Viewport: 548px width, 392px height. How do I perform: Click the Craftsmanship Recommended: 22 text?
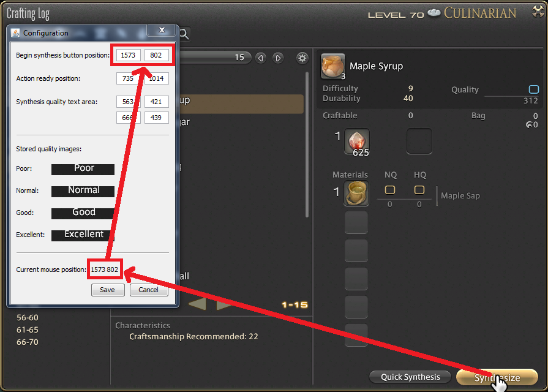[193, 336]
